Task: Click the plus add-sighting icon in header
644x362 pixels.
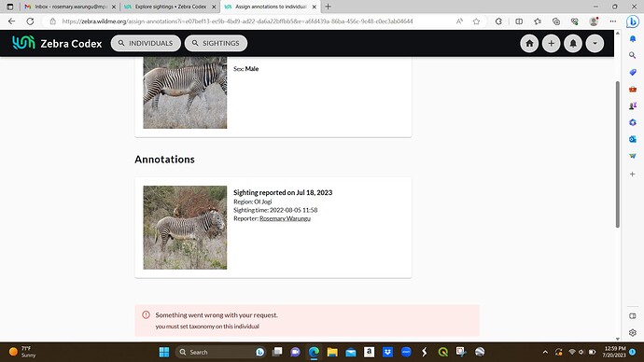Action: pos(552,43)
